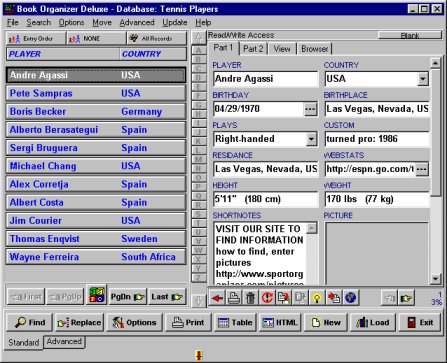
Task: Delete record using trash can icon
Action: pos(250,298)
